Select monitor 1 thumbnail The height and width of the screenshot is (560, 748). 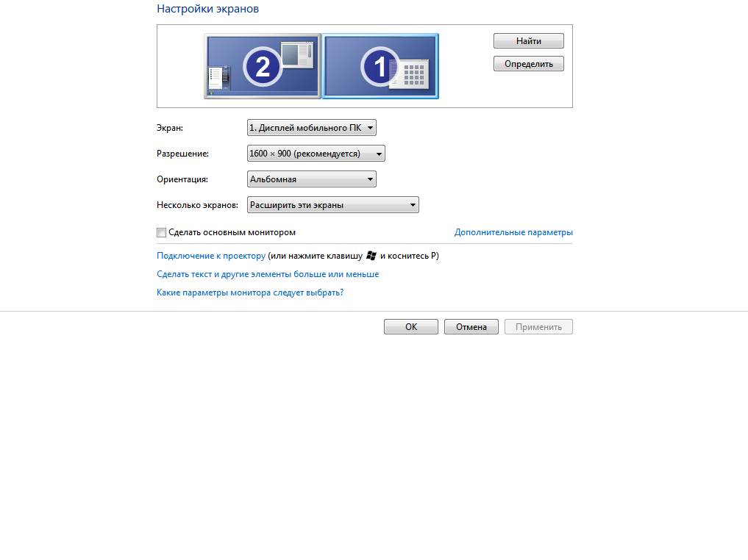click(x=380, y=66)
